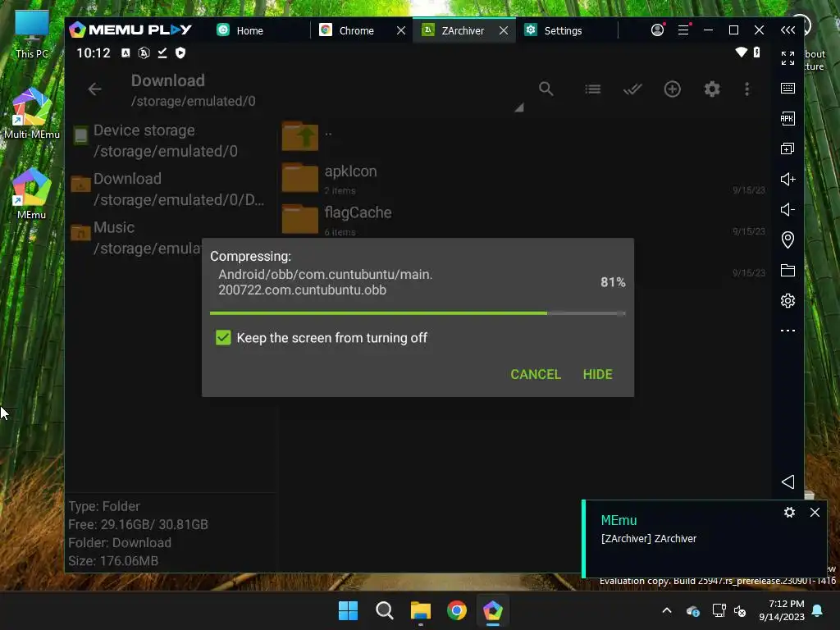Click CANCEL in compressing dialog

(536, 374)
